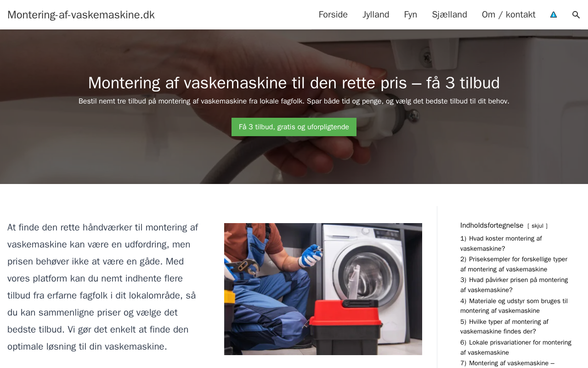588x368 pixels.
Task: Click the Montering-af-vaskemaskine.dk site title
Action: 81,15
